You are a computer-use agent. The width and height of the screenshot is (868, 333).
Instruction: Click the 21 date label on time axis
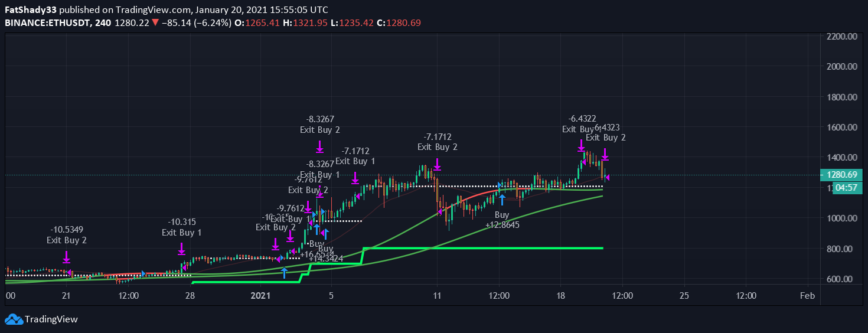tap(66, 295)
